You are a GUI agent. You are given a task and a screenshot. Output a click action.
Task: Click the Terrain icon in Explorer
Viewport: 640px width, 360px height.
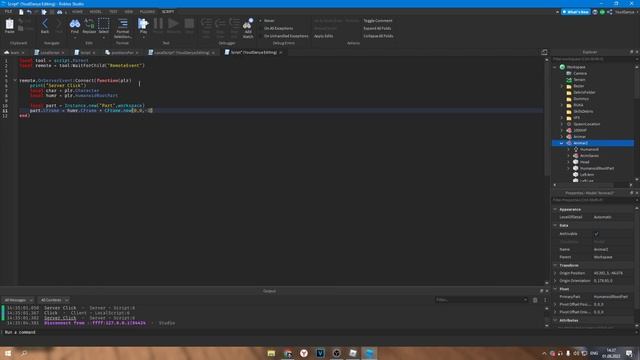(569, 80)
